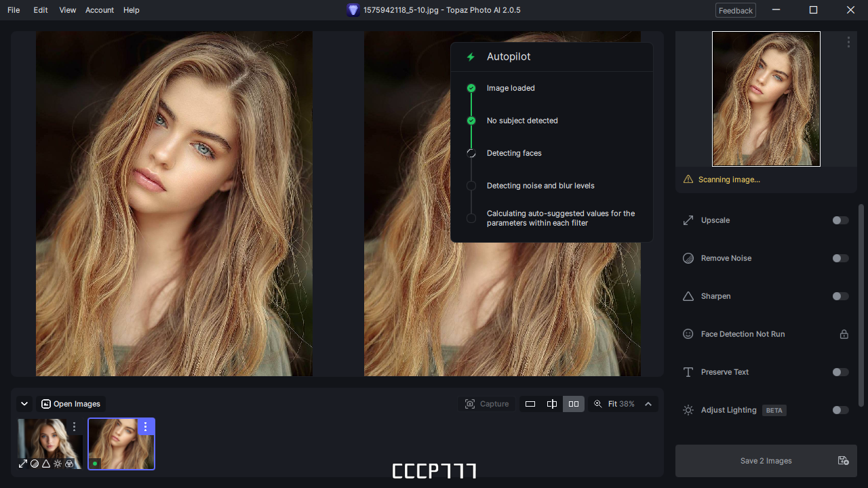
Task: Select the blonde woman filmstrip thumbnail
Action: pyautogui.click(x=50, y=443)
